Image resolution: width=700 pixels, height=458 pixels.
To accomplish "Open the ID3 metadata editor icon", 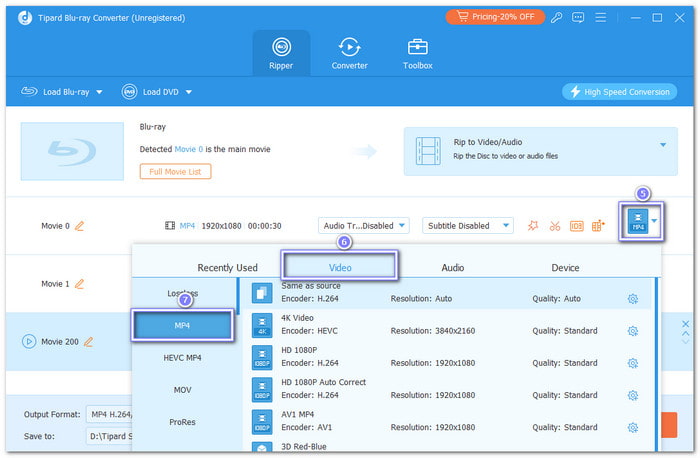I will (x=577, y=226).
